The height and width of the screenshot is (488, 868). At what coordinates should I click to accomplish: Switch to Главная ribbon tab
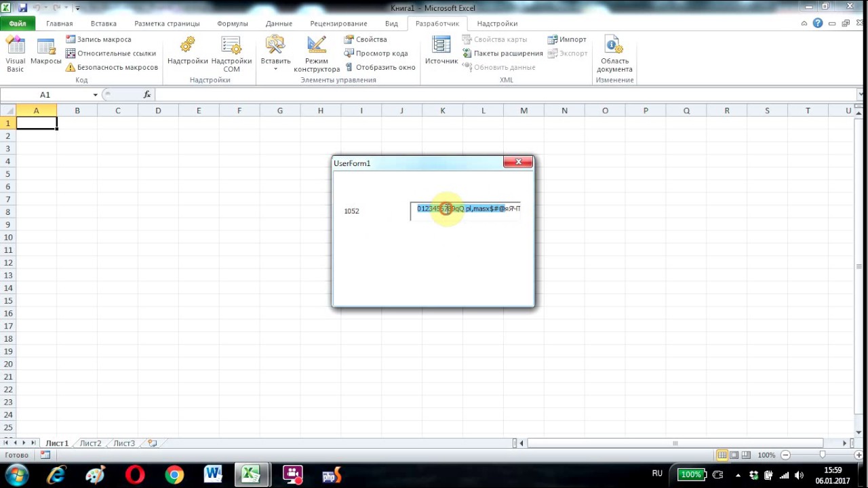tap(60, 23)
